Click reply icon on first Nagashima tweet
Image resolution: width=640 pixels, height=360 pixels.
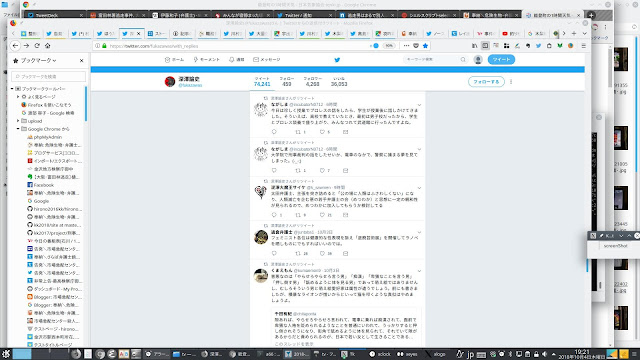[274, 132]
